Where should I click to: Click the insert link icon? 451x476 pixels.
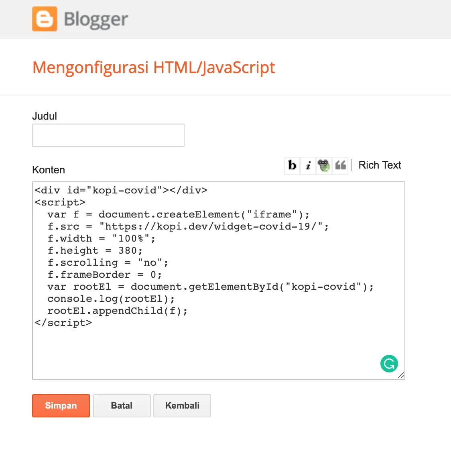click(324, 165)
